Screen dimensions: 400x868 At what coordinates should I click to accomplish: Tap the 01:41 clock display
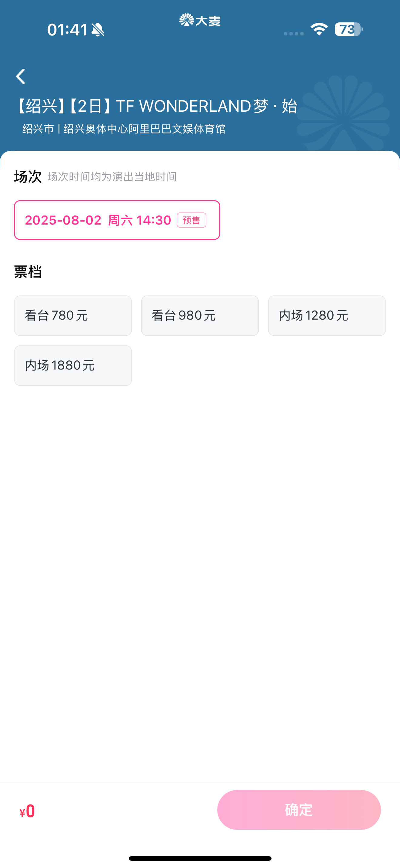pyautogui.click(x=68, y=30)
